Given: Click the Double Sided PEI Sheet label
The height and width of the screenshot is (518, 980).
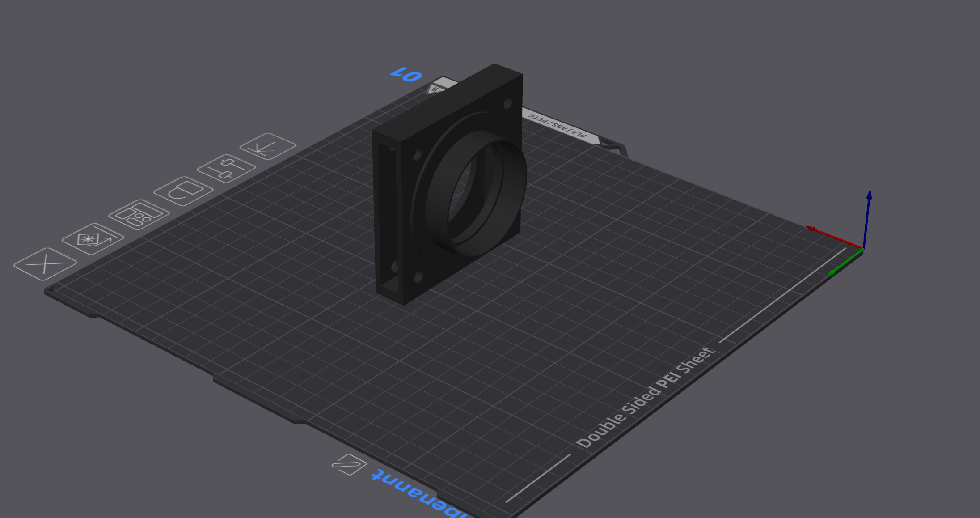Looking at the screenshot, I should (x=646, y=397).
